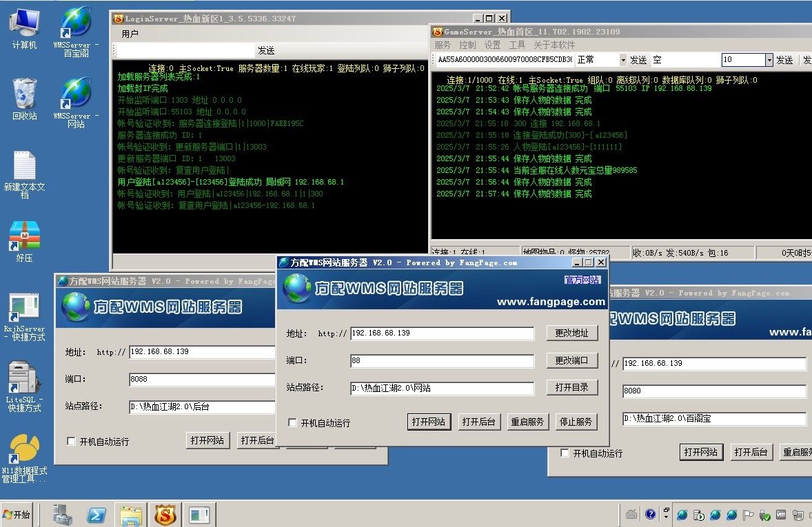Click the safely remove hardware tray icon

[x=764, y=515]
